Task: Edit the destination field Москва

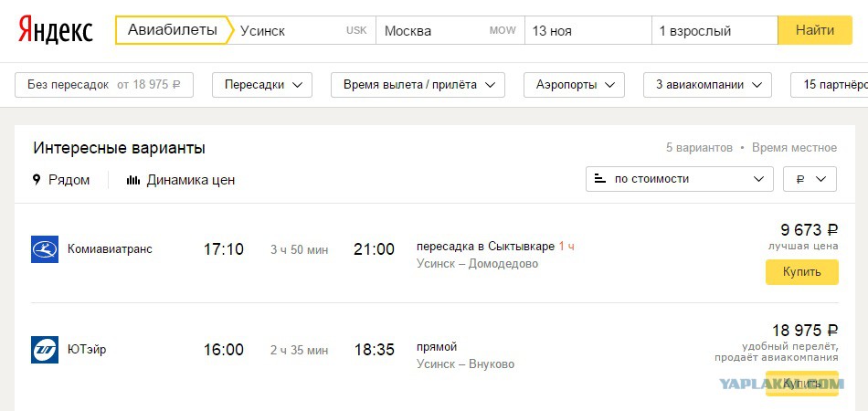Action: (x=450, y=30)
